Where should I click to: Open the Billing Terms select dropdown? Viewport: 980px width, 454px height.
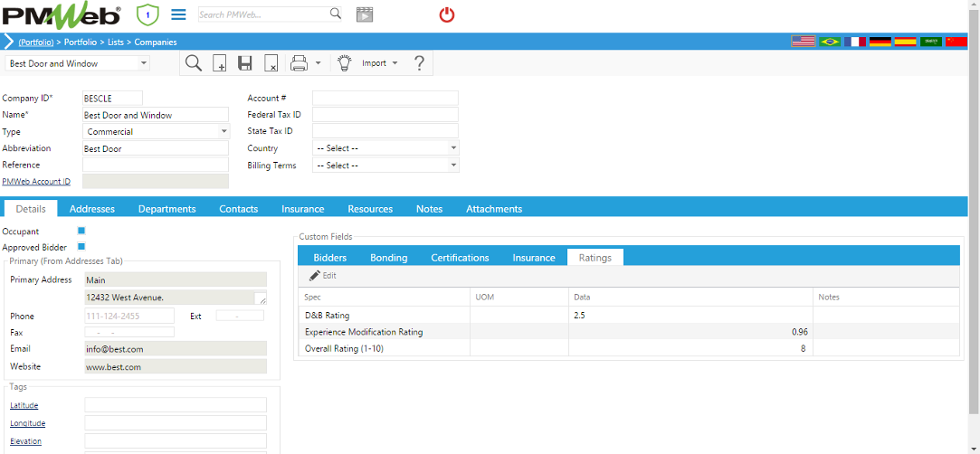coord(385,166)
